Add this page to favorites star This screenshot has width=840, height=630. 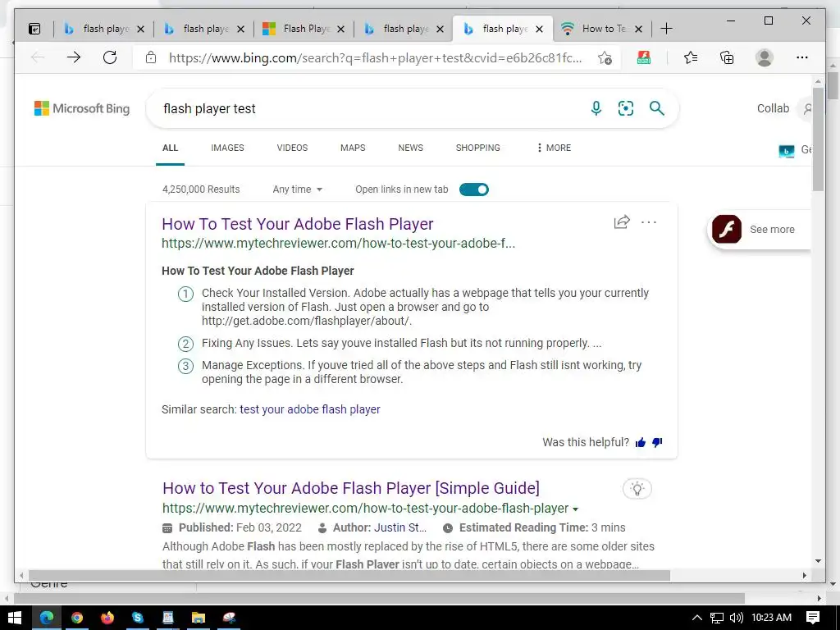[605, 58]
